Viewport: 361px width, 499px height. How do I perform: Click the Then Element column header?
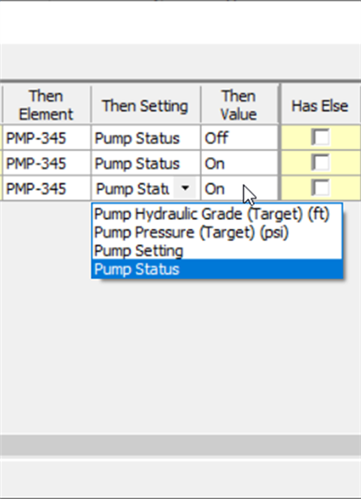pos(46,105)
